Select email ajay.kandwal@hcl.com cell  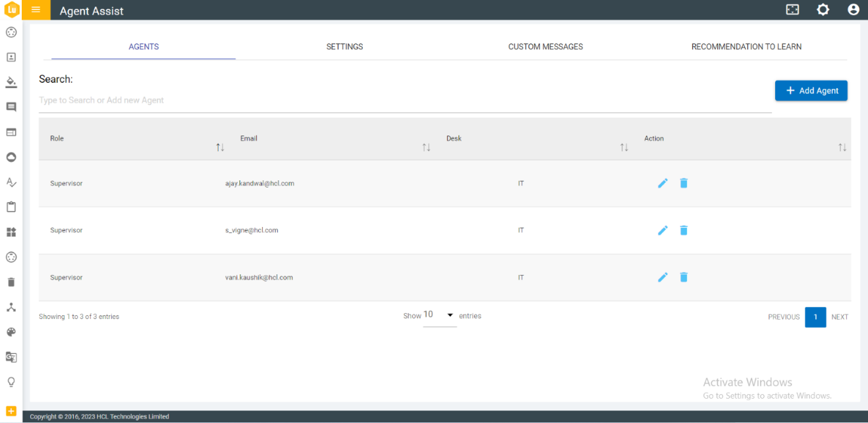259,184
